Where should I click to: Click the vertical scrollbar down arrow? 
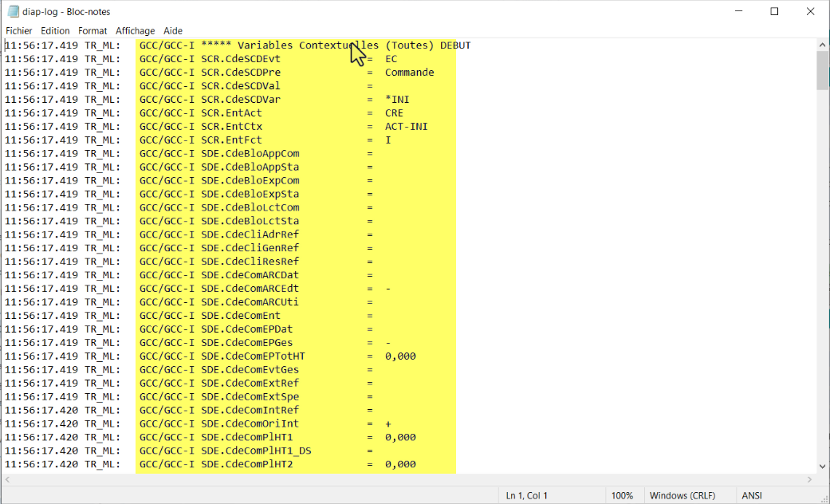[x=822, y=466]
